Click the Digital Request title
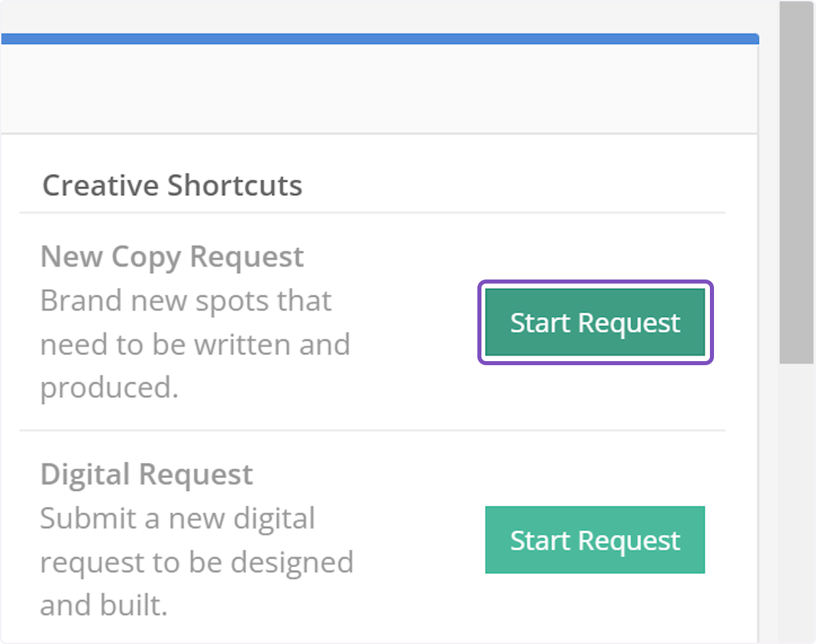816x644 pixels. tap(146, 475)
